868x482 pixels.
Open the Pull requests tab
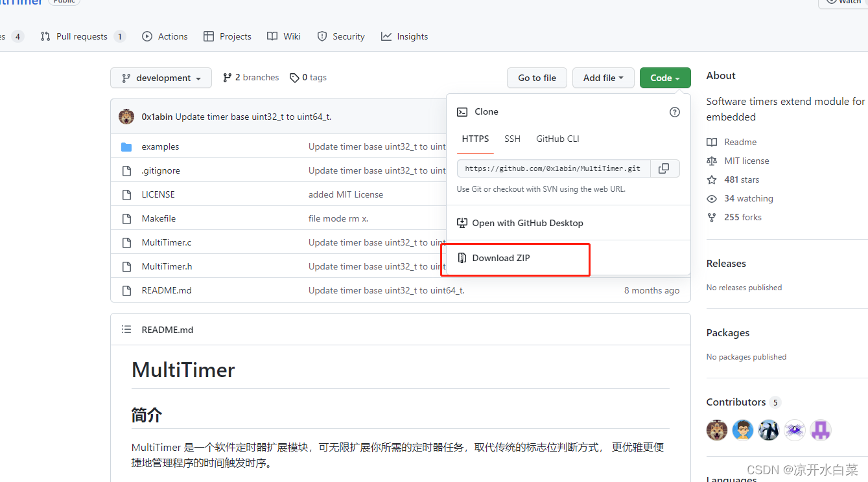82,36
